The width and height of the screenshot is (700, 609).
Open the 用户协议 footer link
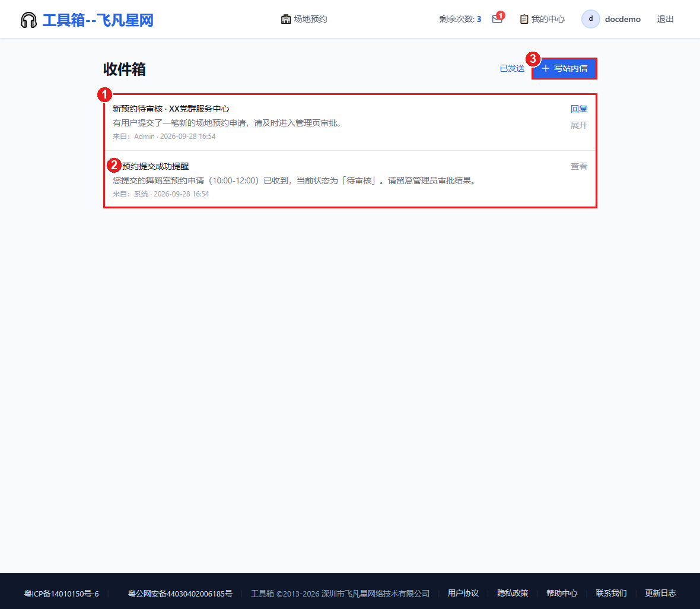coord(463,593)
